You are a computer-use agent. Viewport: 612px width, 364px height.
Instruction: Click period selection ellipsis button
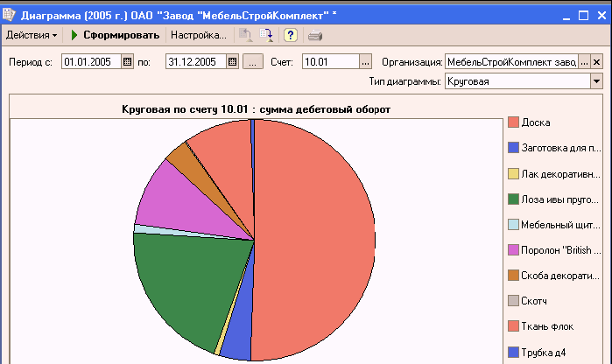click(252, 62)
